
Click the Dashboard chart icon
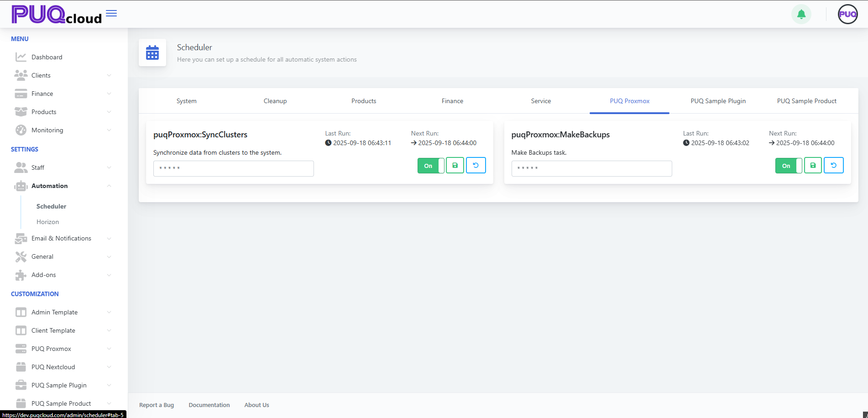coord(21,57)
